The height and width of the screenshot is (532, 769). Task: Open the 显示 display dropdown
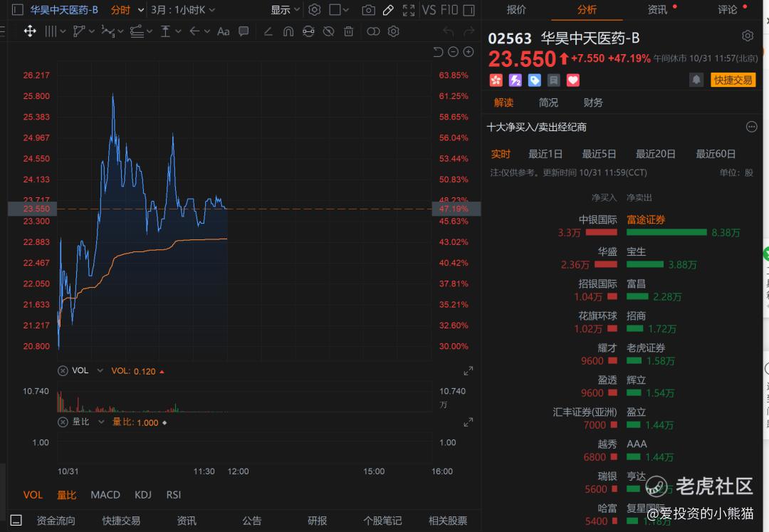coord(285,10)
